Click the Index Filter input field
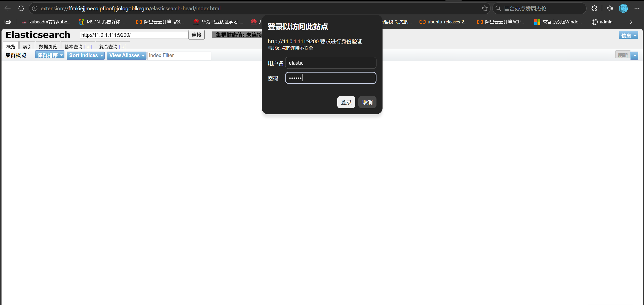This screenshot has width=644, height=305. pos(179,55)
